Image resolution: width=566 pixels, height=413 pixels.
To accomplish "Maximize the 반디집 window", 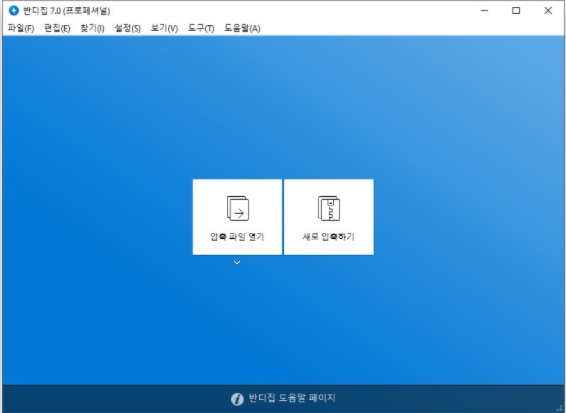I will pos(516,10).
